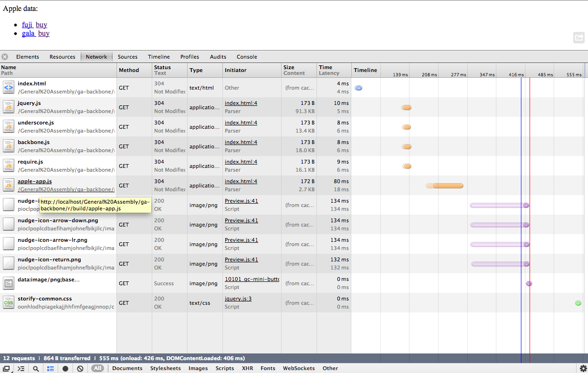Screen dimensions: 588x373
Task: Click the backbone.js script file icon
Action: tap(8, 146)
